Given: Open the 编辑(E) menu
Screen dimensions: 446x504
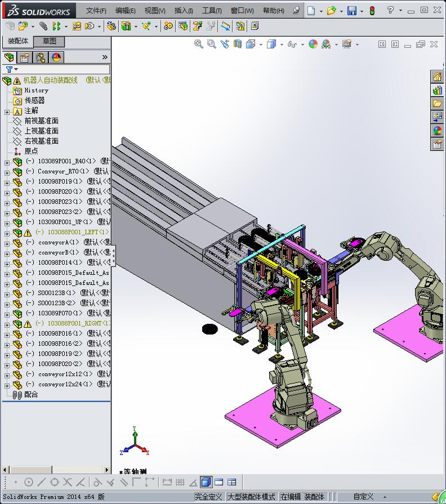Looking at the screenshot, I should coord(126,11).
